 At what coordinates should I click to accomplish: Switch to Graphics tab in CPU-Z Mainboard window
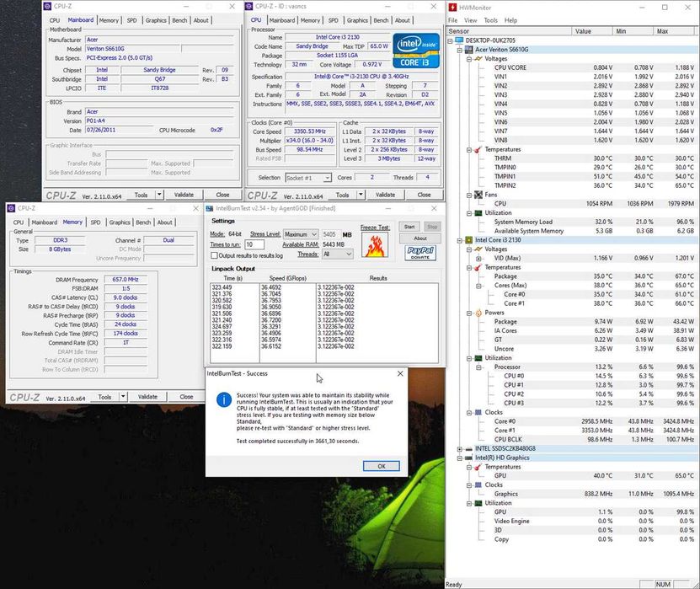[x=156, y=20]
